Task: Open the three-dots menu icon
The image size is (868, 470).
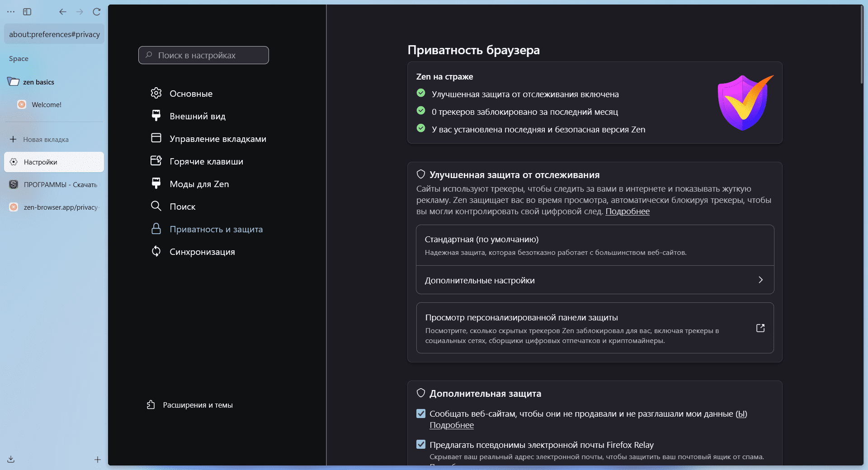Action: (11, 12)
